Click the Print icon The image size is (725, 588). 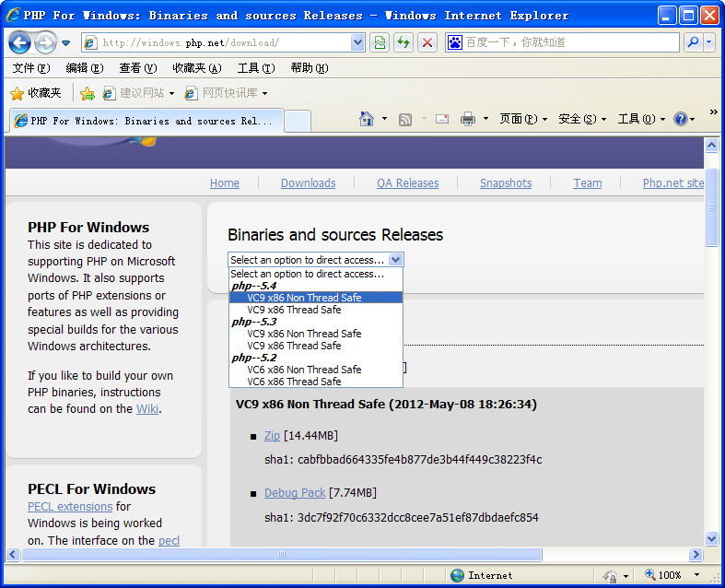click(x=467, y=120)
